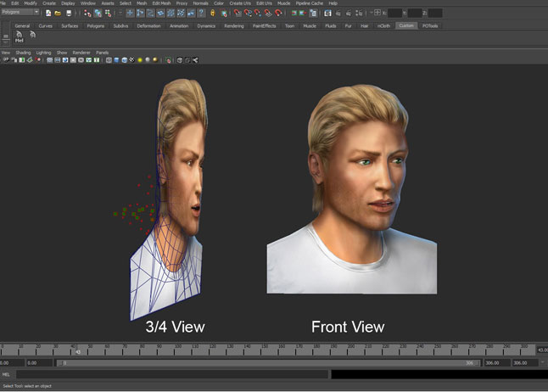Viewport: 548px width, 392px height.
Task: Open the Polygons menu set dropdown
Action: [20, 13]
